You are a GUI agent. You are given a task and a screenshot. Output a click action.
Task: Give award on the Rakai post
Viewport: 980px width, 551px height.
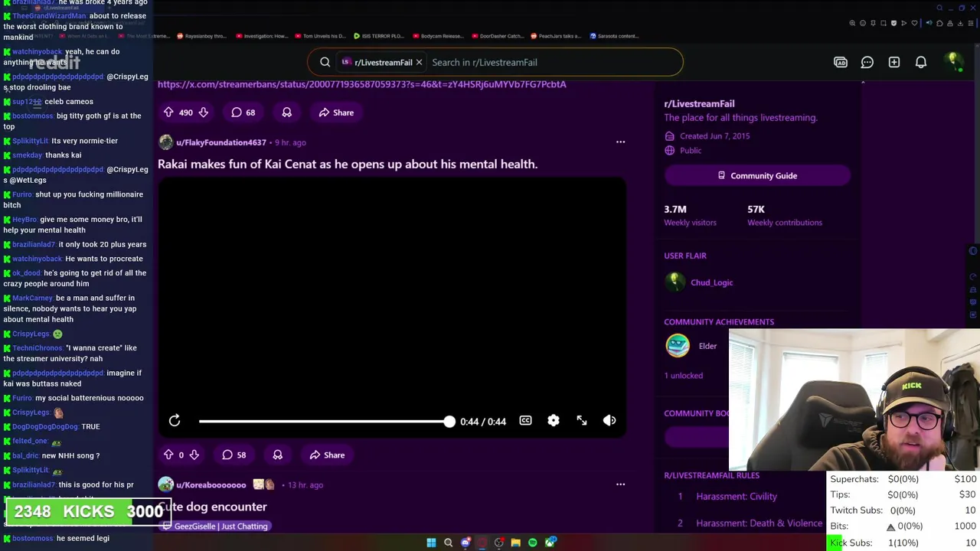coord(277,455)
